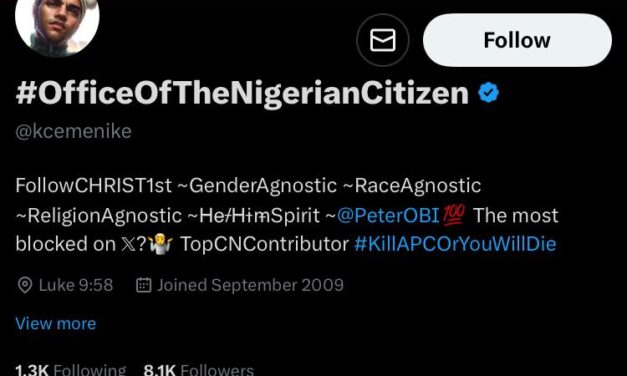
Task: Open the 8.1K Followers list
Action: click(199, 370)
